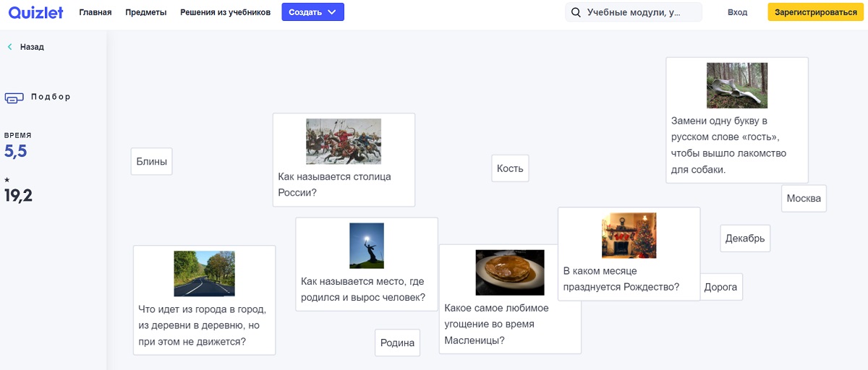The height and width of the screenshot is (370, 868).
Task: Click the search magnifier icon
Action: tap(576, 12)
